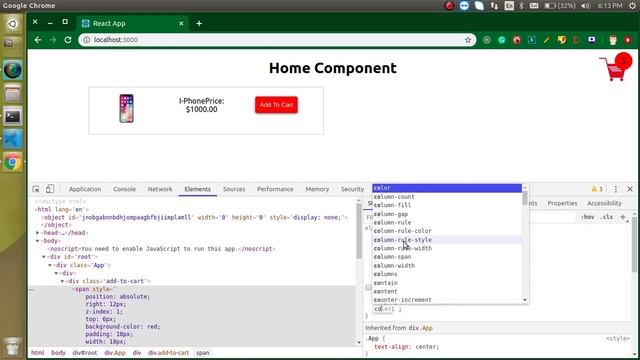Screen dimensions: 640x360
Task: Toggle the style property checkbox
Action: tap(368, 287)
